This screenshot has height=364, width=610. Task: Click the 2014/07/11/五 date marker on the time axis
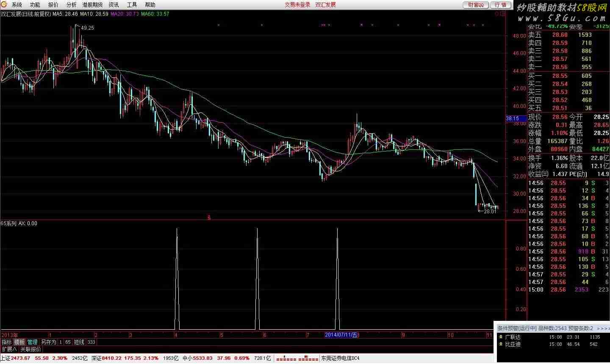(x=341, y=335)
